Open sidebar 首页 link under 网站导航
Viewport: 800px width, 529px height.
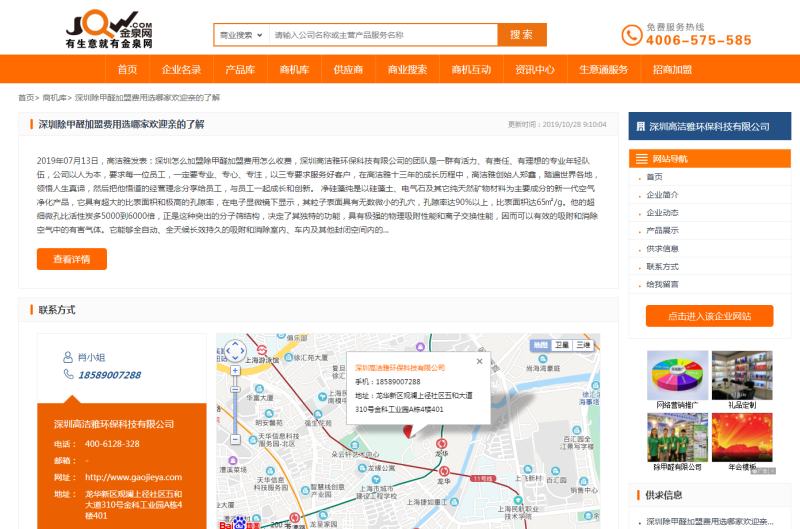click(655, 177)
